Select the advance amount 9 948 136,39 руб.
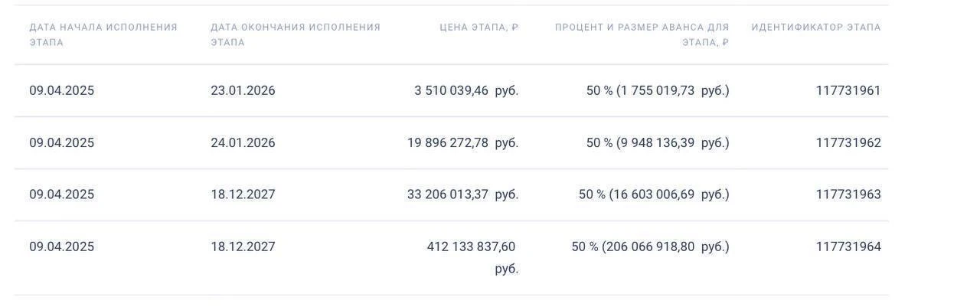The width and height of the screenshot is (980, 307). (657, 142)
